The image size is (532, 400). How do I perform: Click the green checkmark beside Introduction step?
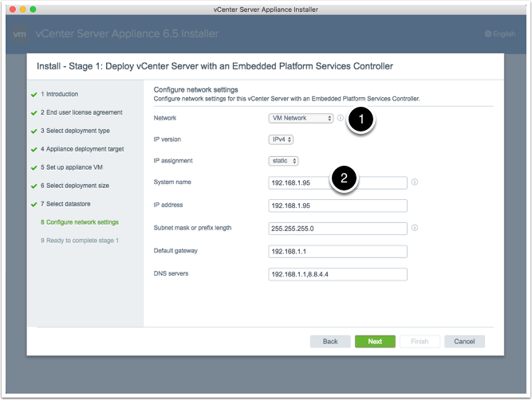[33, 94]
